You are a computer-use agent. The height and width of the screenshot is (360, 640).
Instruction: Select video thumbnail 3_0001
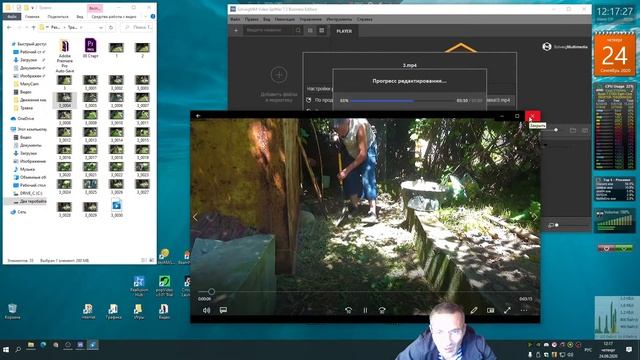[x=90, y=82]
